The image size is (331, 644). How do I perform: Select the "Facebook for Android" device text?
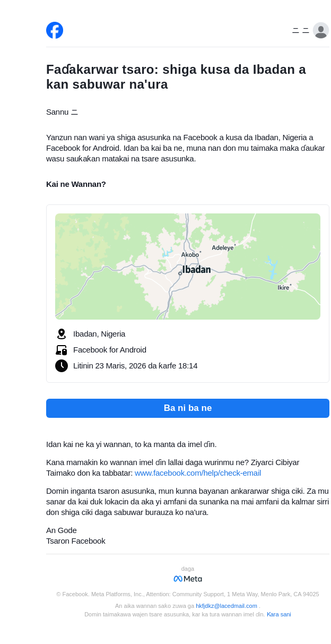click(x=110, y=350)
